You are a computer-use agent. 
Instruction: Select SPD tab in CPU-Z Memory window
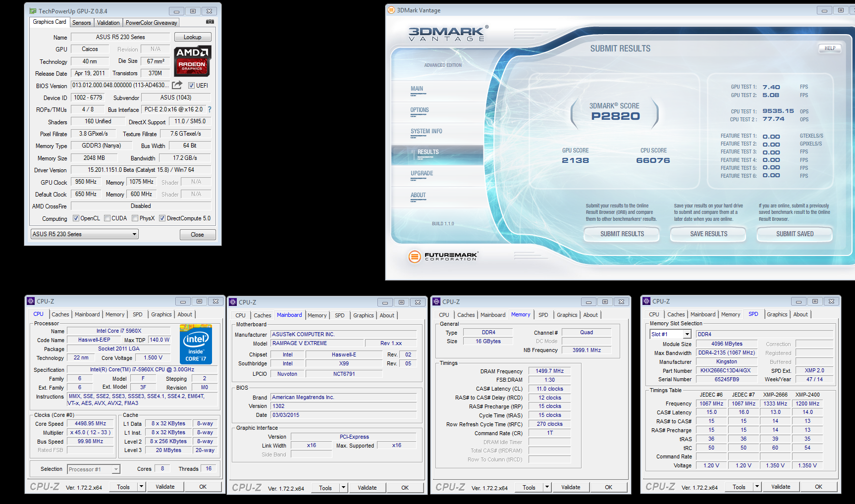click(x=543, y=315)
